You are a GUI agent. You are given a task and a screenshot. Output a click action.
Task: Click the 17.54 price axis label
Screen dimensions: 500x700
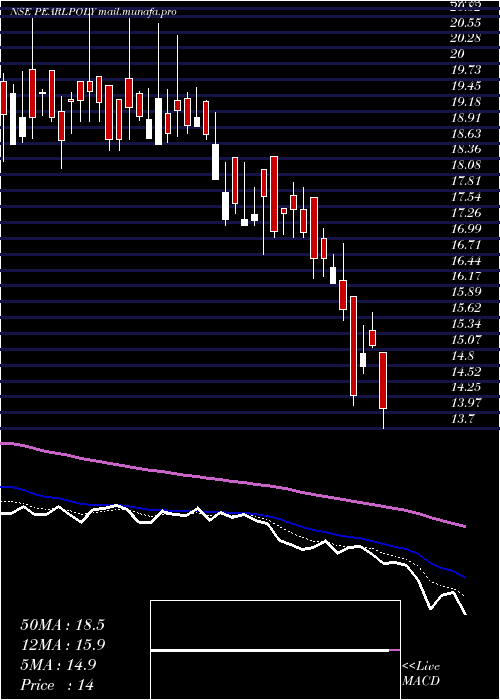click(467, 197)
